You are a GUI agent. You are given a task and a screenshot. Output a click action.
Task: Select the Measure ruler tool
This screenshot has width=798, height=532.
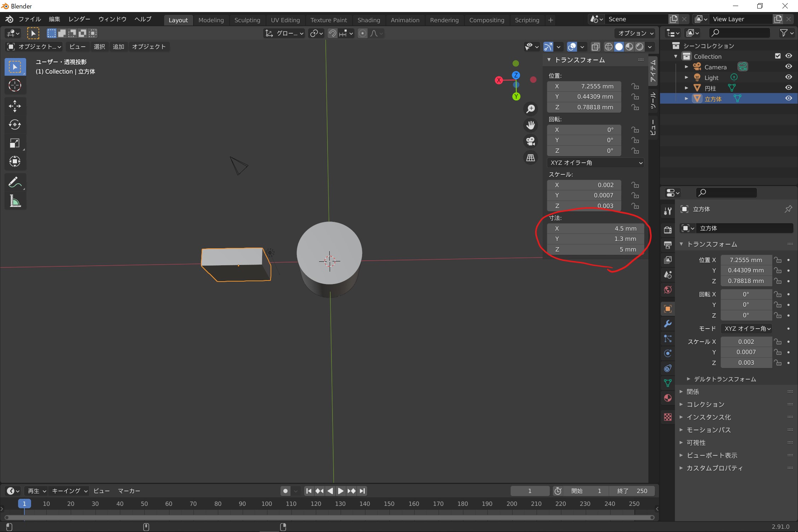point(15,201)
